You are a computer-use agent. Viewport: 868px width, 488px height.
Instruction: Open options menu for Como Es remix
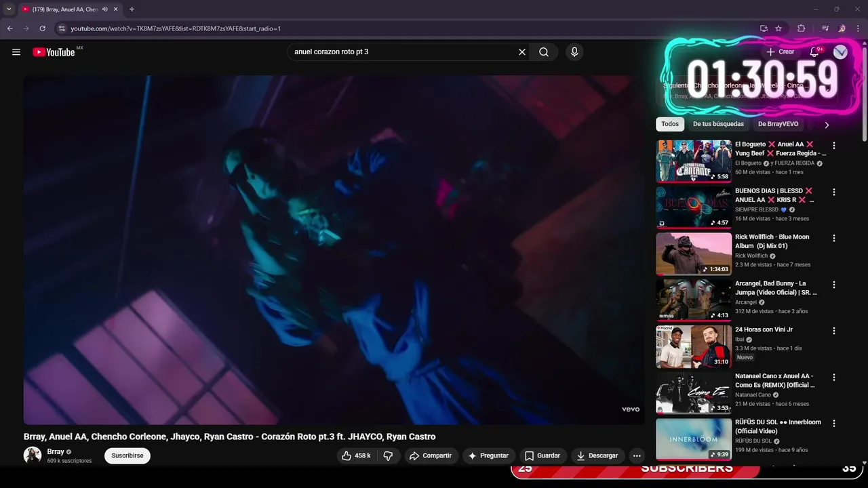834,377
